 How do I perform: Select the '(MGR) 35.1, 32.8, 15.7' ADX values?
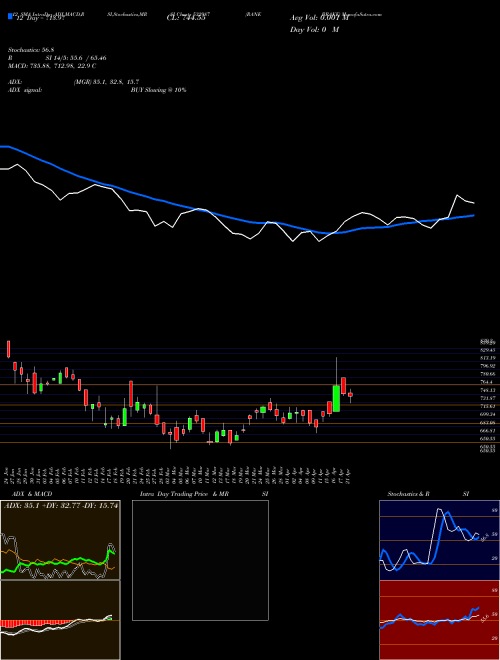coord(106,82)
